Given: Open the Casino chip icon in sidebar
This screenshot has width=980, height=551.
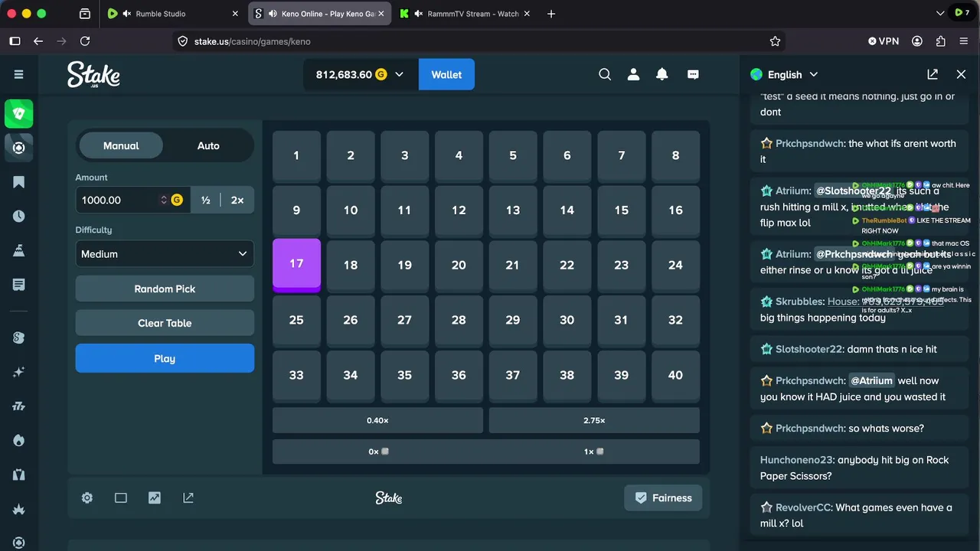Looking at the screenshot, I should click(19, 148).
